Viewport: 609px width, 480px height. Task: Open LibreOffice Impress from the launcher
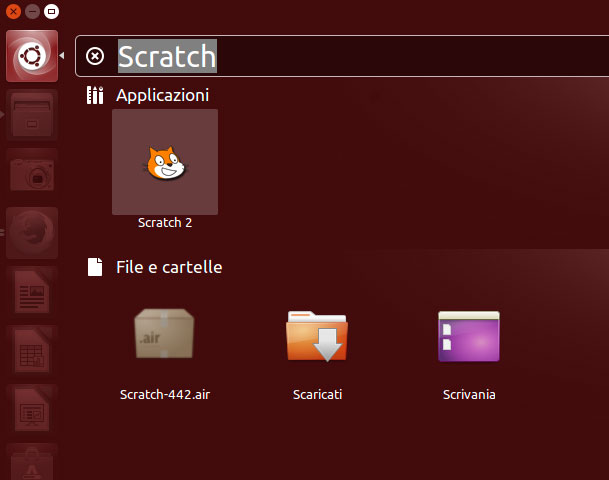pyautogui.click(x=32, y=410)
